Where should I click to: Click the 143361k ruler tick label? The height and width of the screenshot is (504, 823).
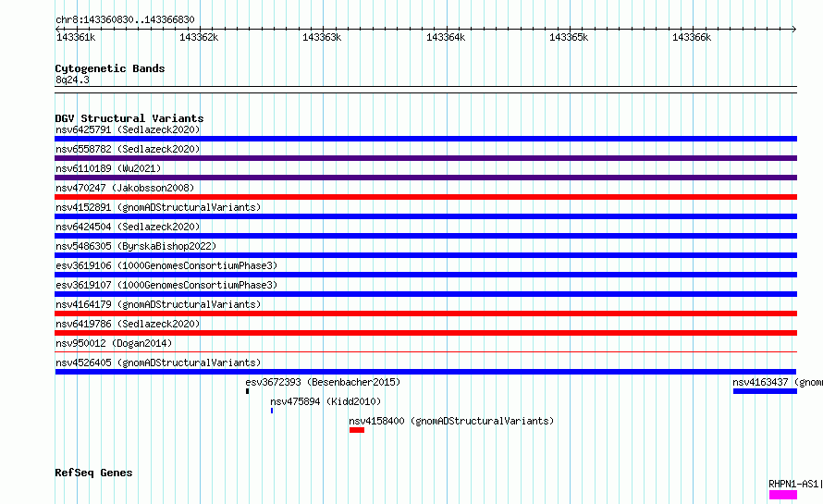[76, 37]
